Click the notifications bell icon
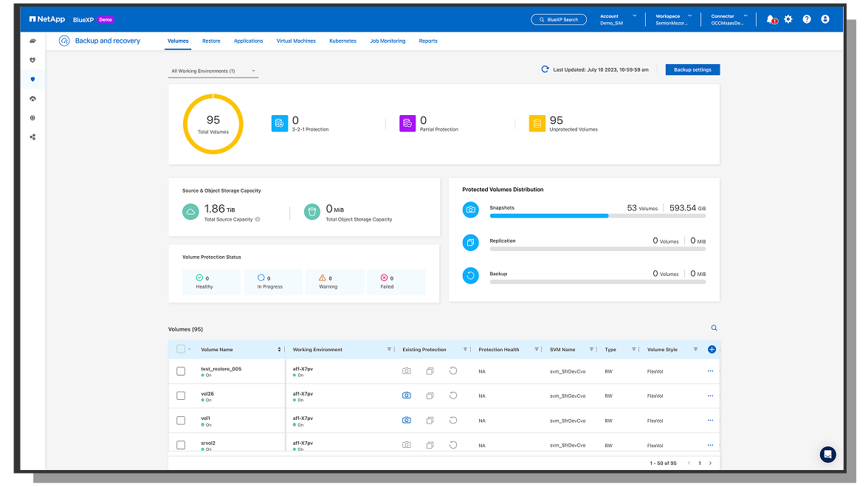Image resolution: width=868 pixels, height=487 pixels. 771,19
